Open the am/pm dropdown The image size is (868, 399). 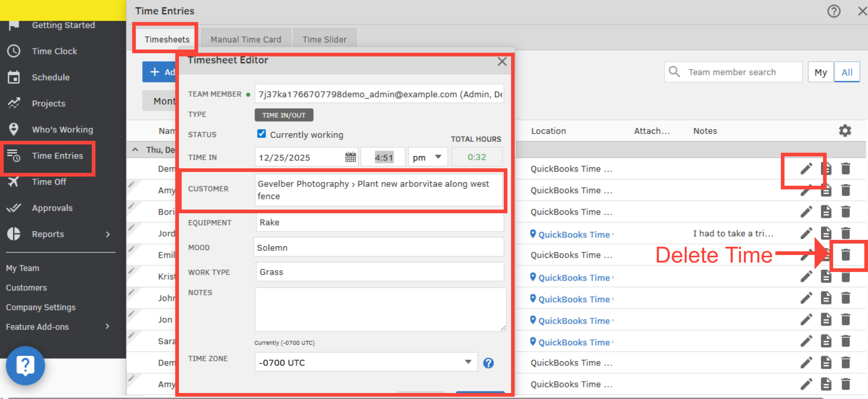[427, 157]
